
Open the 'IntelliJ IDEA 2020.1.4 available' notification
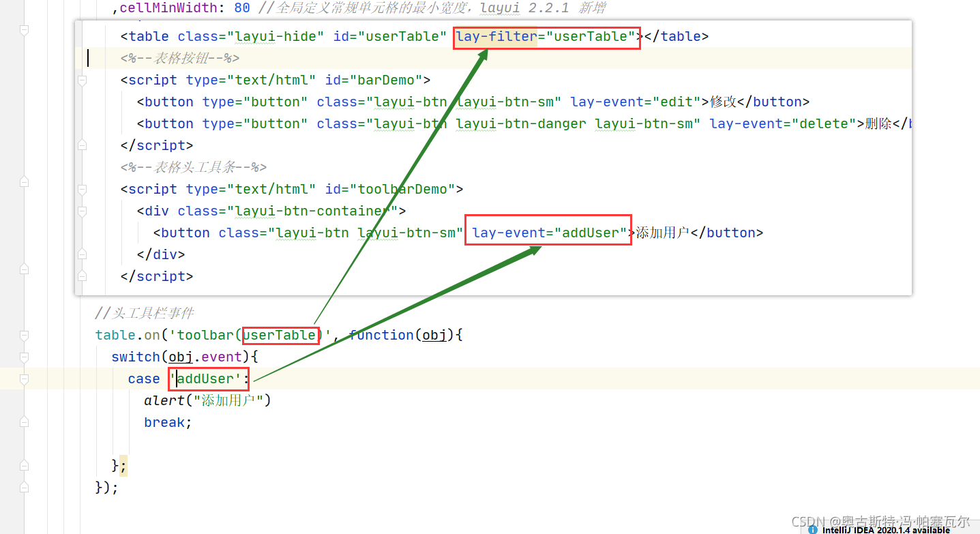(x=885, y=530)
